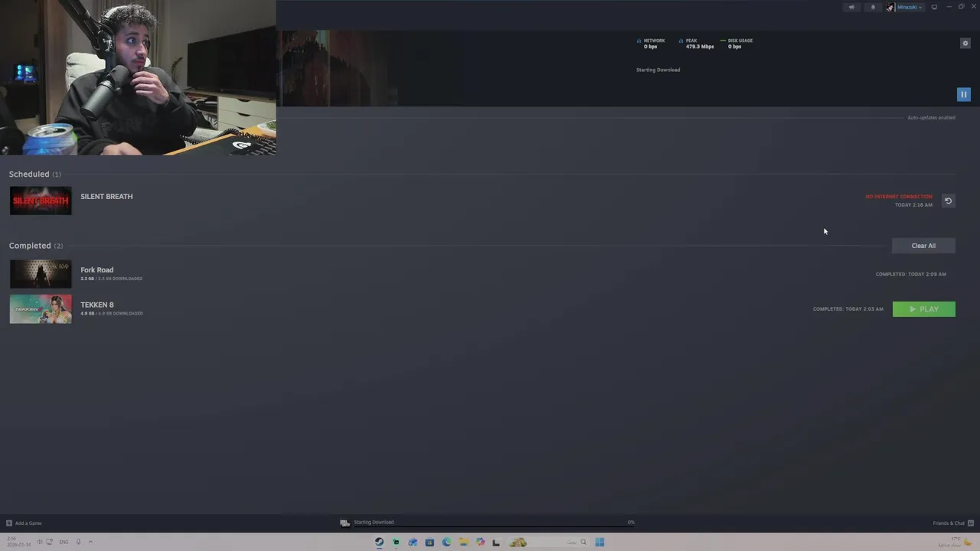Screen dimensions: 980x551
Task: Click the Completed section header
Action: point(36,246)
